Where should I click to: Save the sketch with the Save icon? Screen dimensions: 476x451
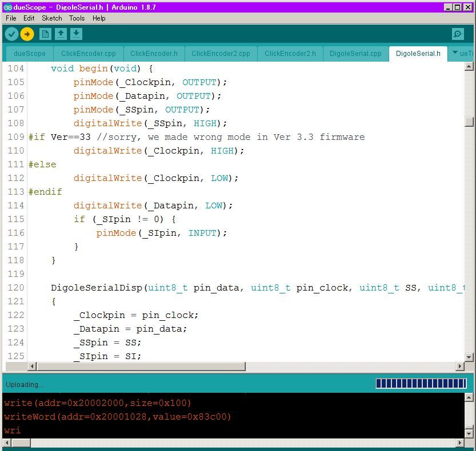click(x=76, y=34)
